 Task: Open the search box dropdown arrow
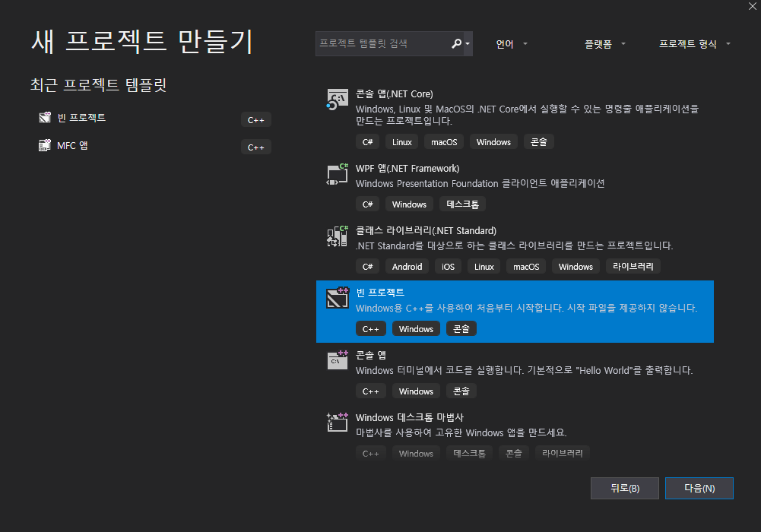click(468, 43)
